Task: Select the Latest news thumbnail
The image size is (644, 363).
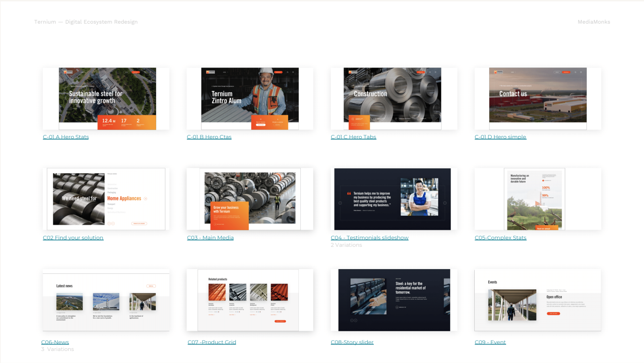Action: (x=106, y=300)
